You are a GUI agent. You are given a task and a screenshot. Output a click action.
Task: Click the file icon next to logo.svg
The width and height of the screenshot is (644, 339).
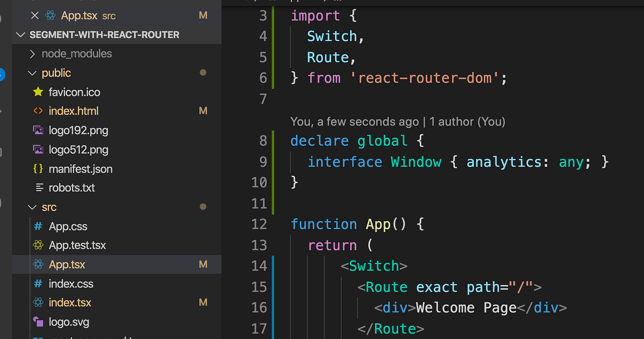38,322
